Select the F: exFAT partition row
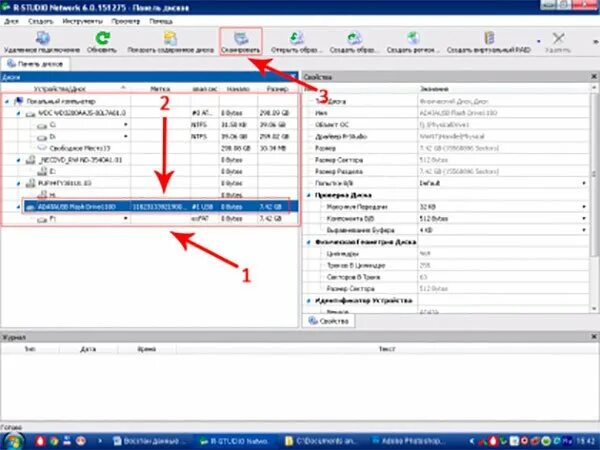This screenshot has width=600, height=450. [x=150, y=219]
